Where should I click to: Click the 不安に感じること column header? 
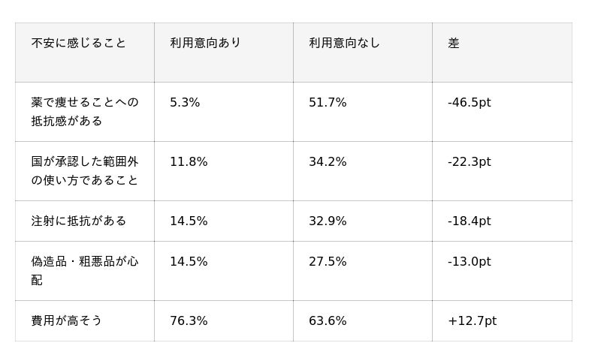click(78, 43)
